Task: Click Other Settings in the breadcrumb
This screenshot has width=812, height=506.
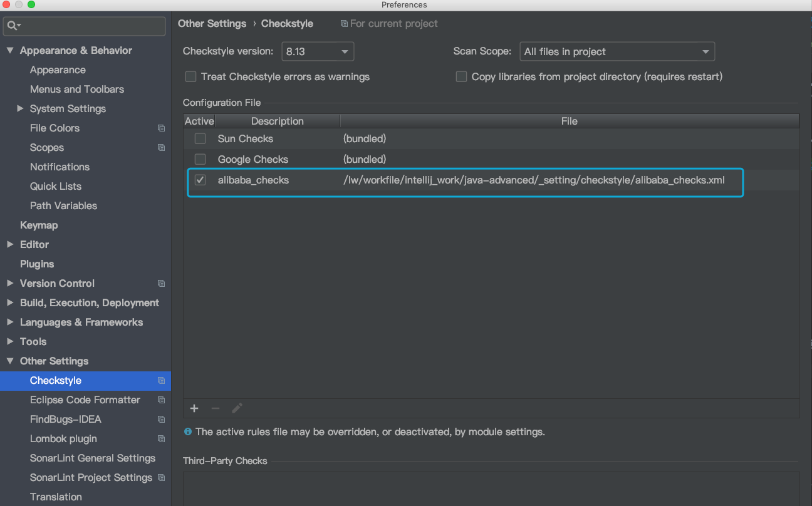Action: [212, 24]
